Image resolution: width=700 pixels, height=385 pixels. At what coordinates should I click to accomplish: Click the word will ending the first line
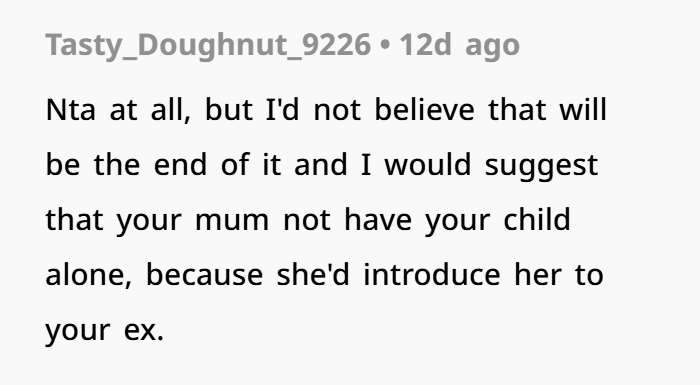(x=583, y=109)
